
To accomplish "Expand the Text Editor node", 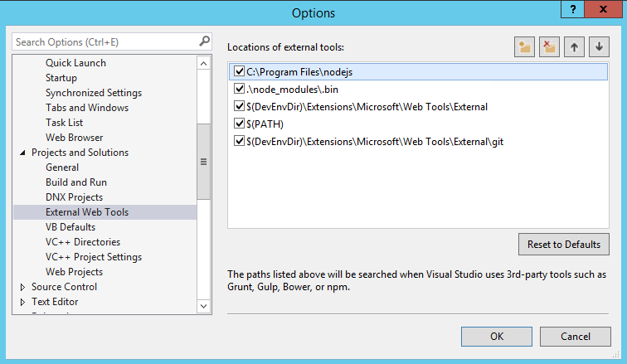I will click(22, 302).
